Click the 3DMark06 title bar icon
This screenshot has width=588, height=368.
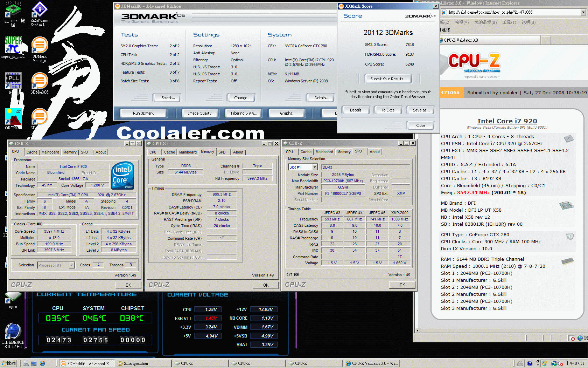118,6
